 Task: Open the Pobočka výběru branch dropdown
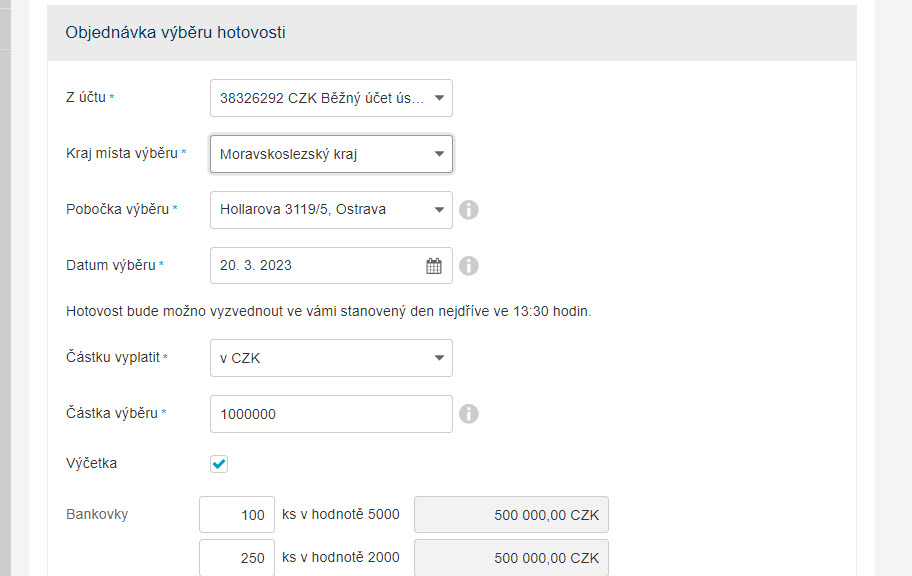pyautogui.click(x=331, y=209)
